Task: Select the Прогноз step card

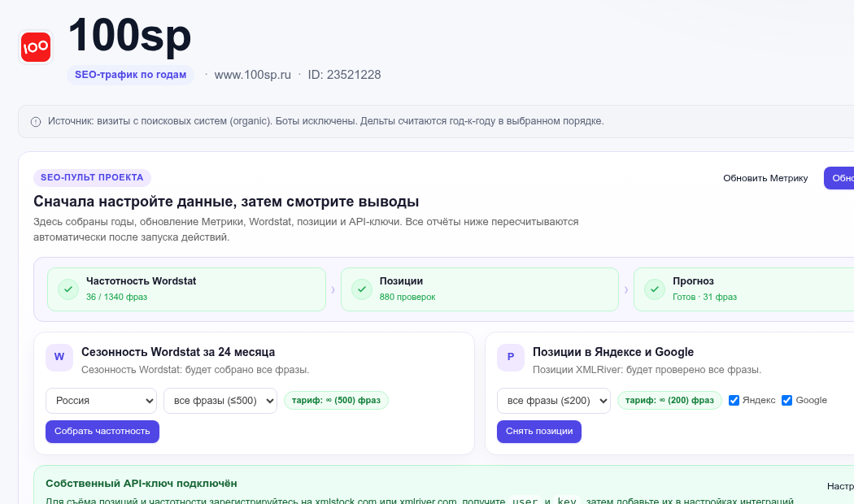Action: point(744,289)
